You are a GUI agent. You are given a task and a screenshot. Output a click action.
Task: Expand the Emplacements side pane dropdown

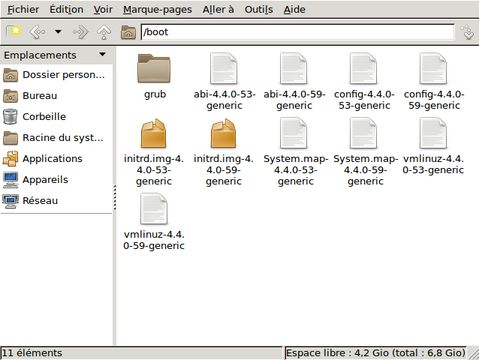tap(102, 54)
